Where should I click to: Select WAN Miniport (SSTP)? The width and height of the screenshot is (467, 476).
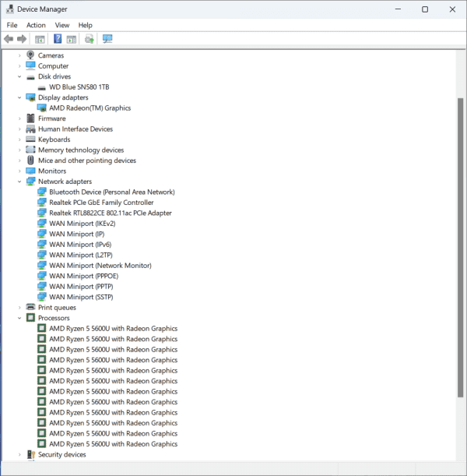coord(81,297)
